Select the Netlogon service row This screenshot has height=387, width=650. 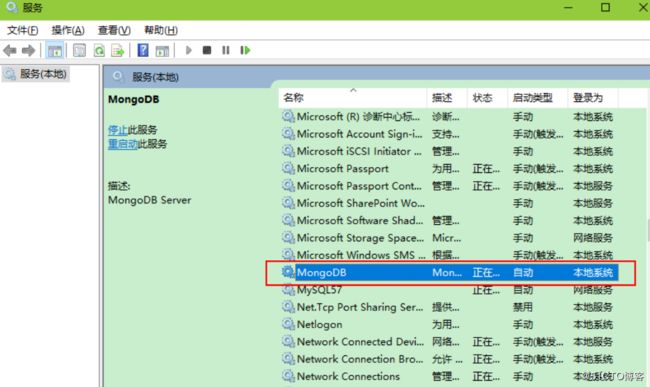pyautogui.click(x=450, y=324)
